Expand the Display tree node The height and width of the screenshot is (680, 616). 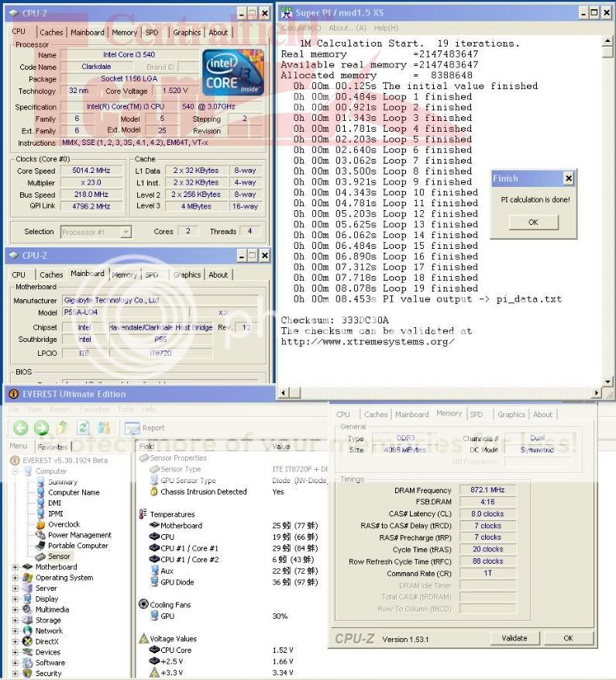[x=15, y=599]
